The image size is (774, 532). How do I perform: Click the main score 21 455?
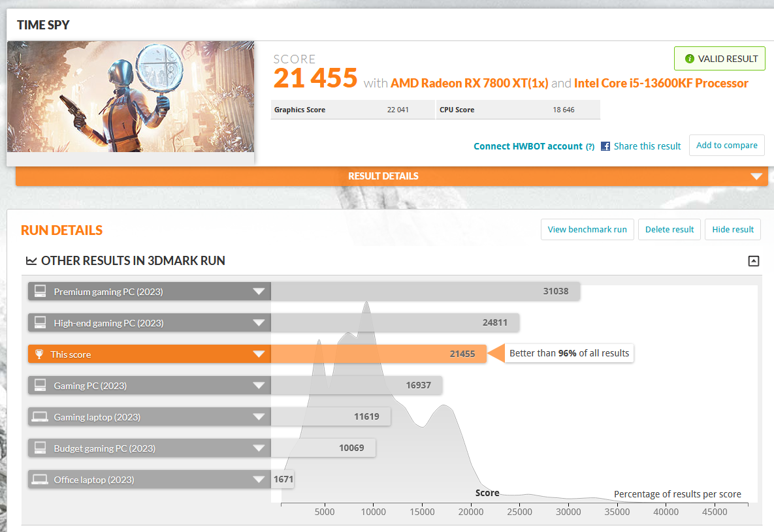(315, 78)
